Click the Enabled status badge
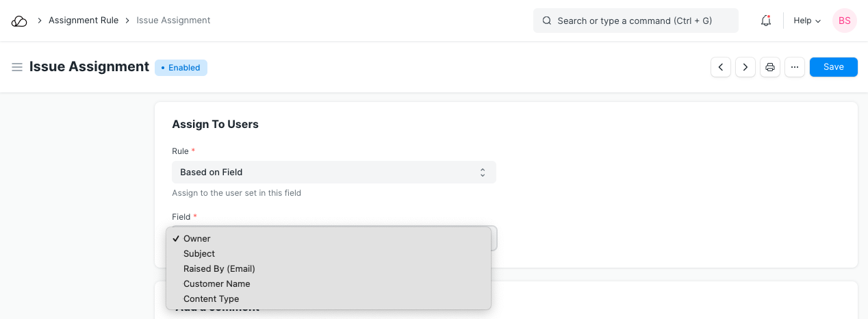This screenshot has height=319, width=868. (x=181, y=68)
